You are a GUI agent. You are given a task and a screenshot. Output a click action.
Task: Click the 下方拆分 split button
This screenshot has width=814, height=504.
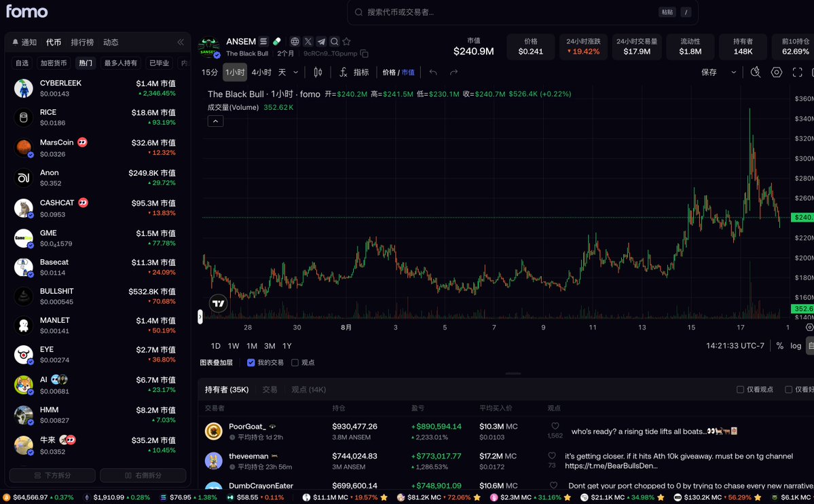(52, 476)
